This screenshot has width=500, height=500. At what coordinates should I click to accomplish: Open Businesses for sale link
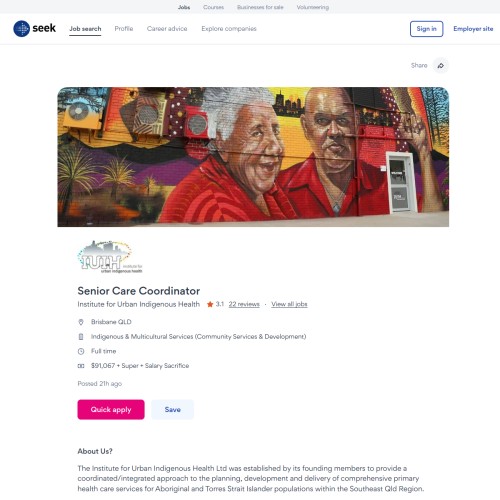pos(260,7)
